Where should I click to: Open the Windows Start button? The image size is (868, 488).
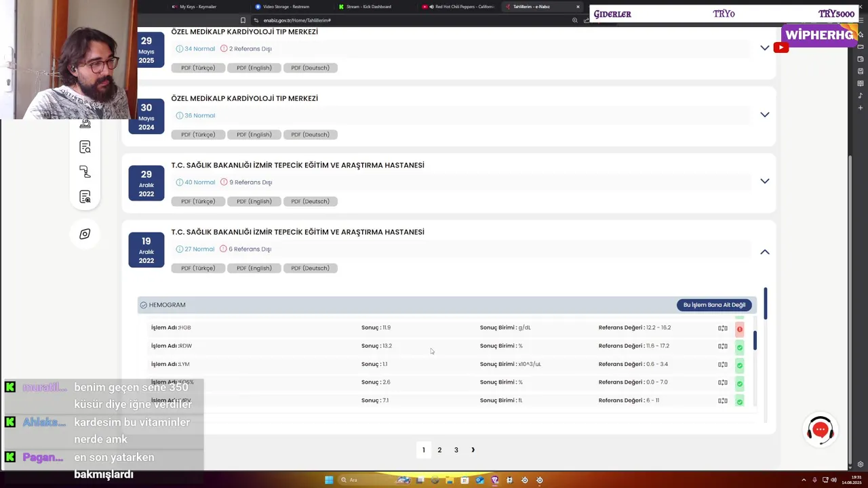(329, 480)
